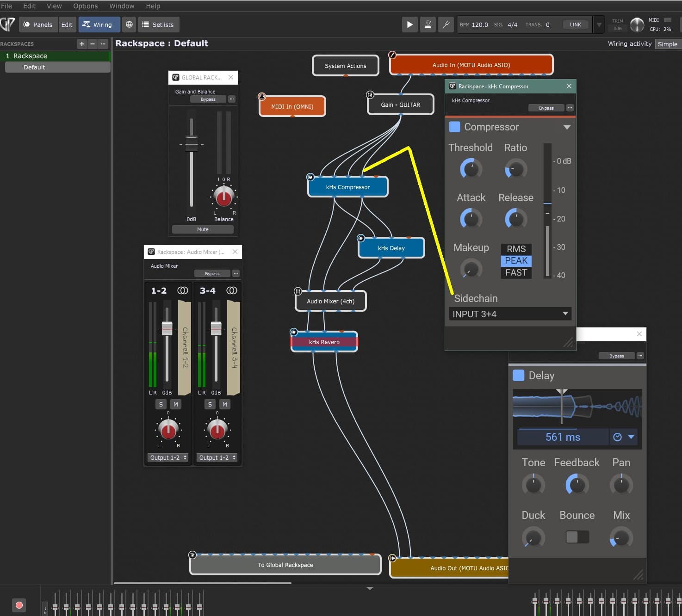682x616 pixels.
Task: Open the Simple wiring activity selector
Action: coord(667,44)
